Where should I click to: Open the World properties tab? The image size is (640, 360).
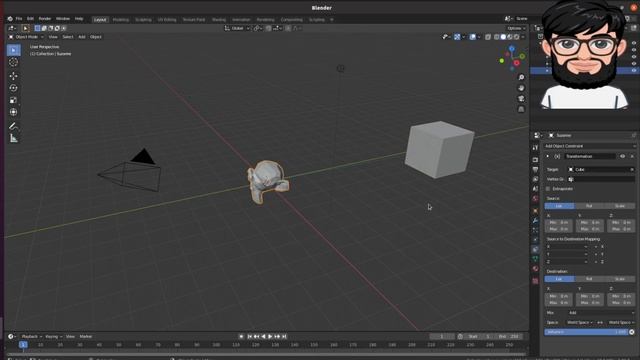(x=535, y=199)
